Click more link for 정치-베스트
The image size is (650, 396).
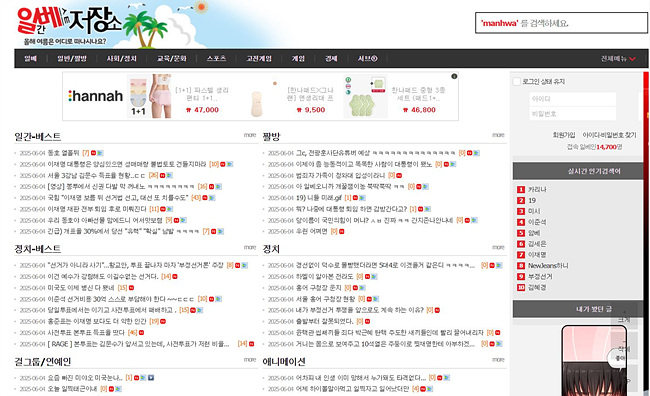(250, 248)
